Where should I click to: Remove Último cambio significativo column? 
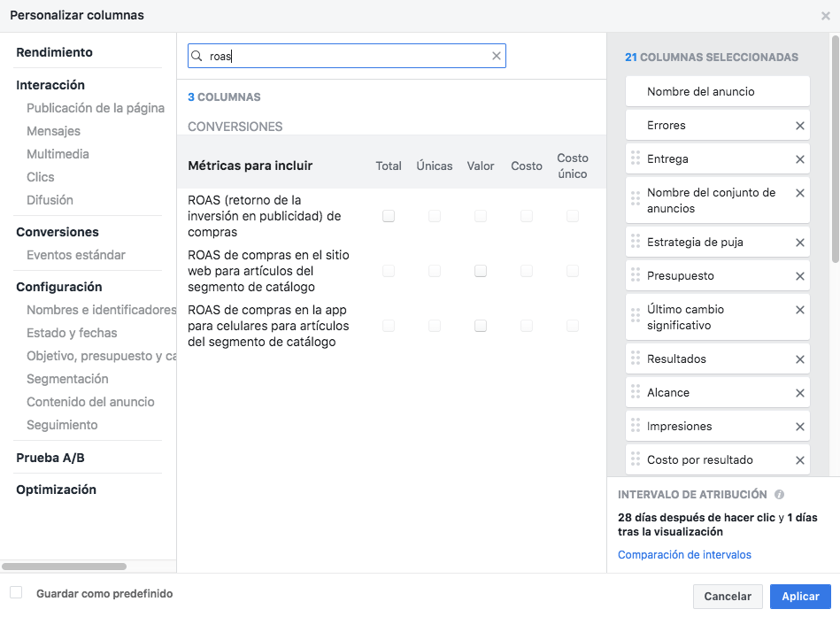[800, 310]
